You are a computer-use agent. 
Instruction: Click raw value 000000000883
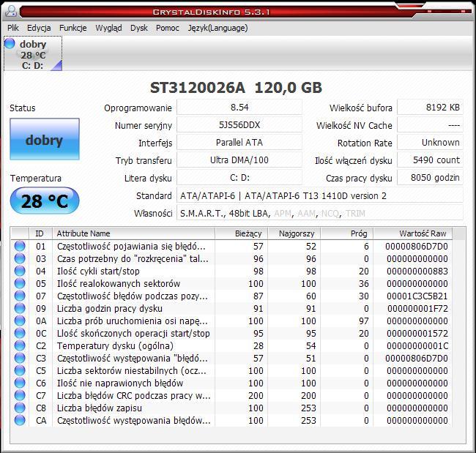click(417, 272)
